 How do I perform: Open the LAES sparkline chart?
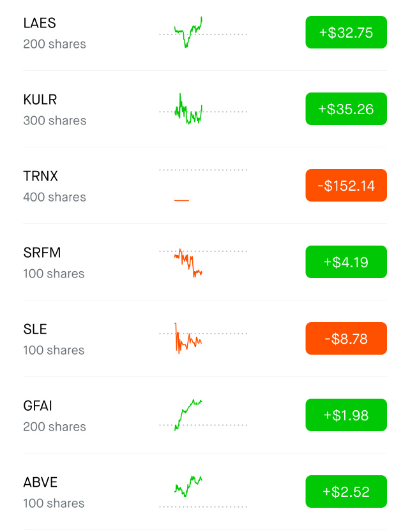pyautogui.click(x=203, y=33)
